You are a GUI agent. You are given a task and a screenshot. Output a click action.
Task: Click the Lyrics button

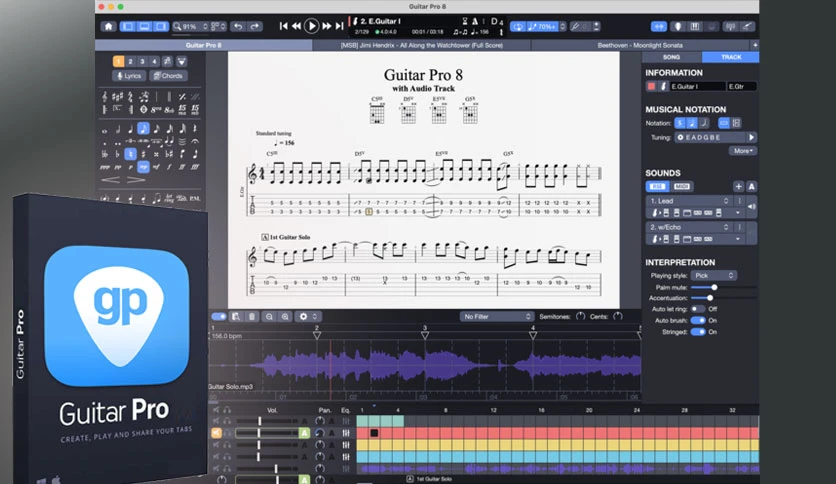(129, 76)
